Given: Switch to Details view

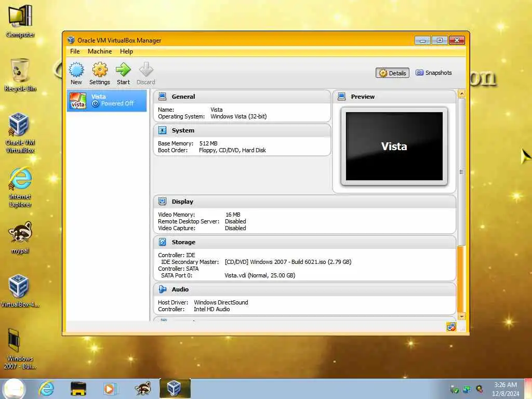Looking at the screenshot, I should [393, 73].
